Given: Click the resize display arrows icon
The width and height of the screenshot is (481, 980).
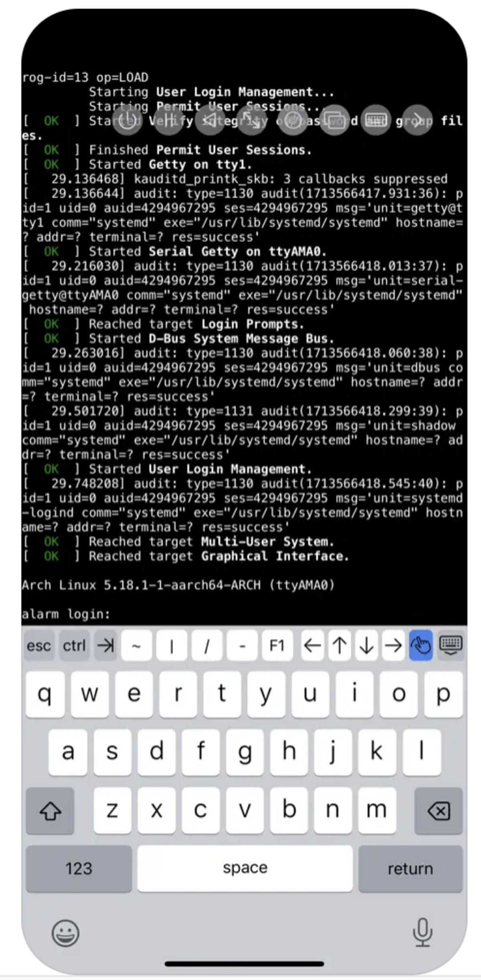Looking at the screenshot, I should pos(251,120).
